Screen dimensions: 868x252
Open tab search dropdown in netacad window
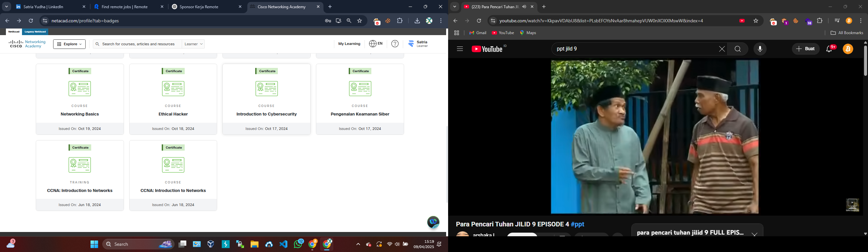7,7
